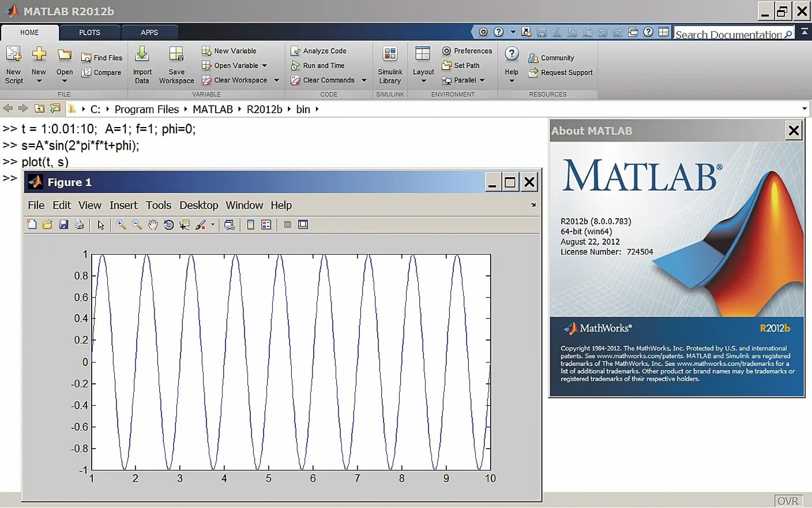The image size is (812, 508).
Task: Click the New Script icon
Action: click(x=14, y=55)
